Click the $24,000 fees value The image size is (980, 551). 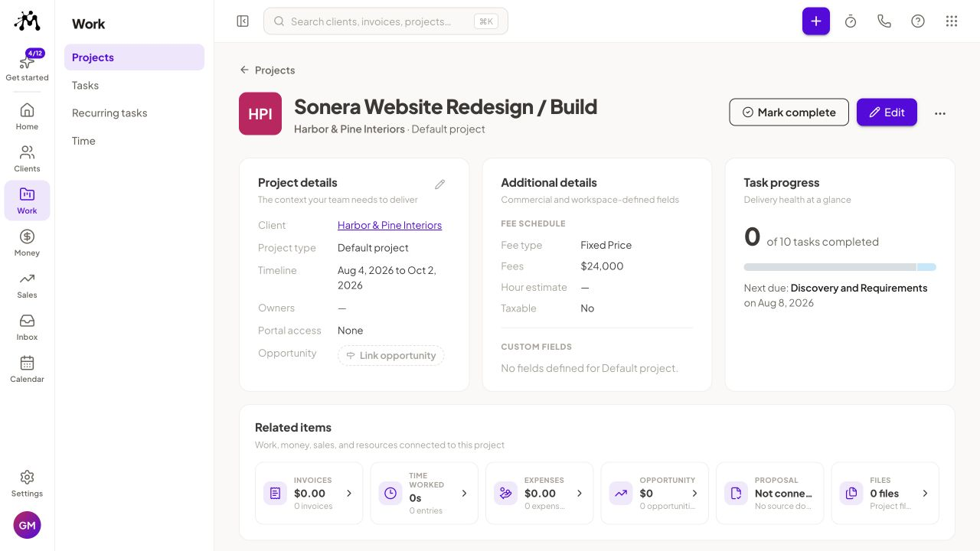tap(602, 266)
